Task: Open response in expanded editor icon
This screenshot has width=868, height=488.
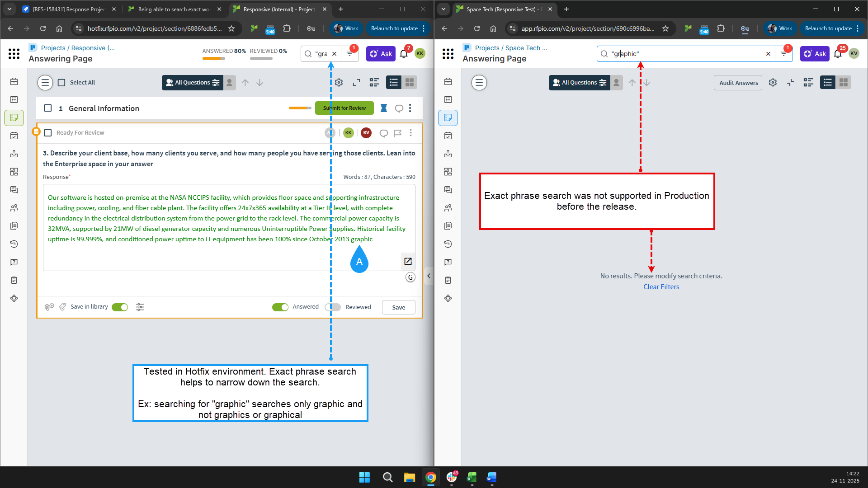Action: (408, 261)
